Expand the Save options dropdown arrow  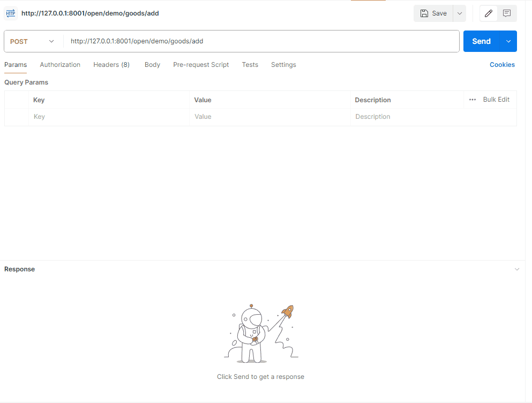(460, 13)
